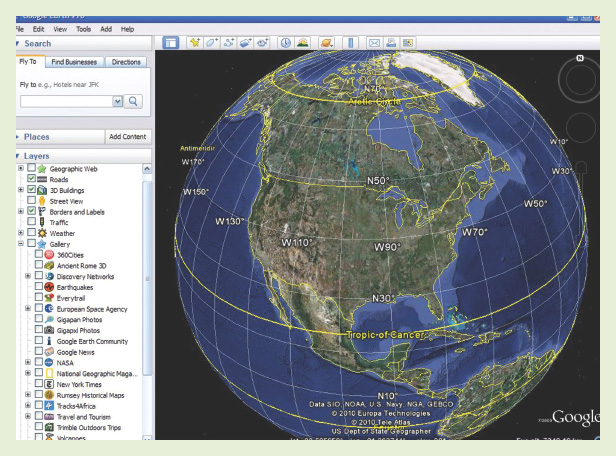This screenshot has width=616, height=456.
Task: Click the Email envelope icon
Action: [x=374, y=43]
